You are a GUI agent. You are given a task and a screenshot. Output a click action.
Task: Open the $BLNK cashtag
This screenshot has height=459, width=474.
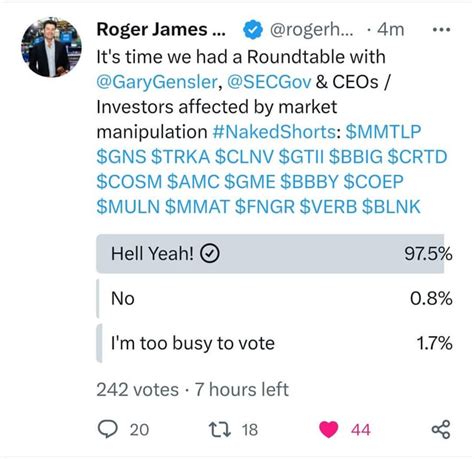[x=391, y=207]
